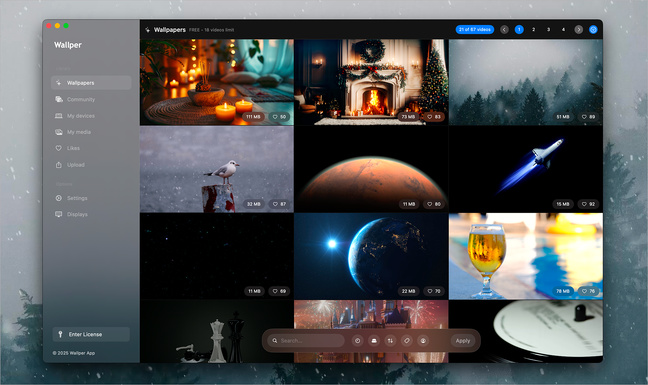Click the Apply button
Screen dimensions: 648x385
click(x=463, y=341)
